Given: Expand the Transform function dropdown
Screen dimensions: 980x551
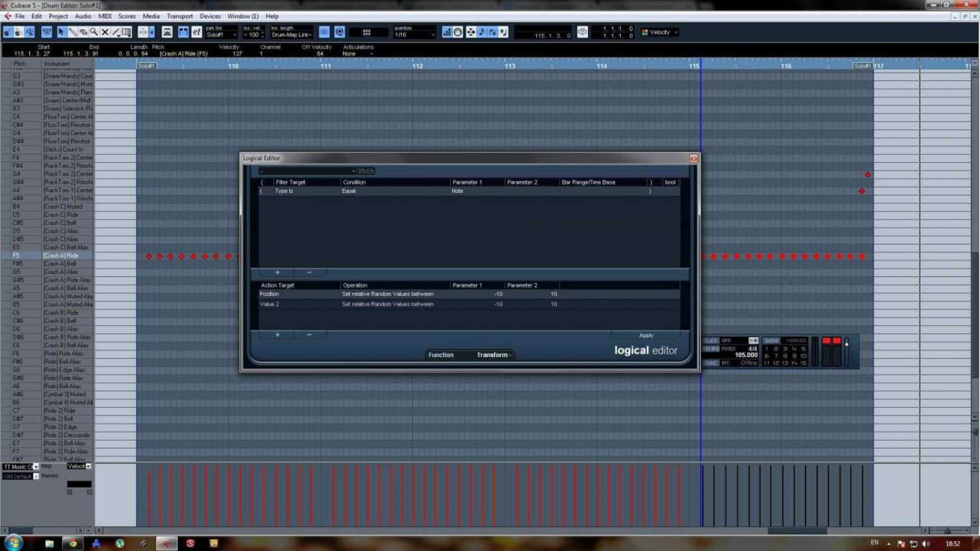Looking at the screenshot, I should tap(494, 355).
